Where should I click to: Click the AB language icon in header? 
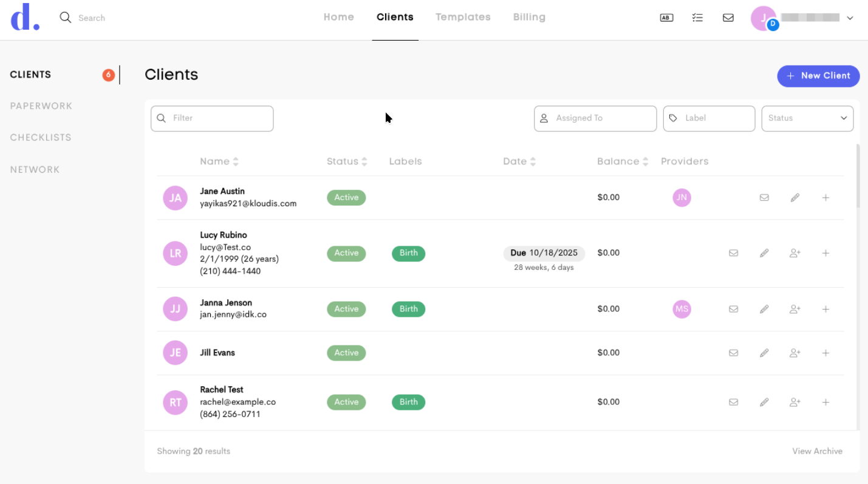(666, 18)
